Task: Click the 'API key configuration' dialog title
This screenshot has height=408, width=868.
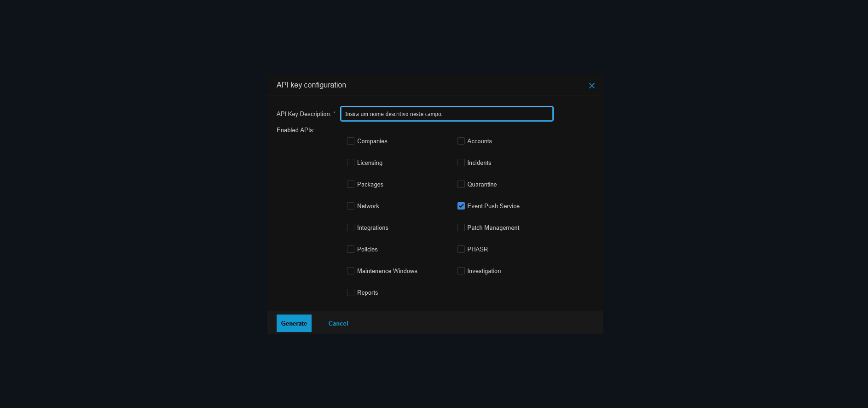Action: (x=311, y=85)
